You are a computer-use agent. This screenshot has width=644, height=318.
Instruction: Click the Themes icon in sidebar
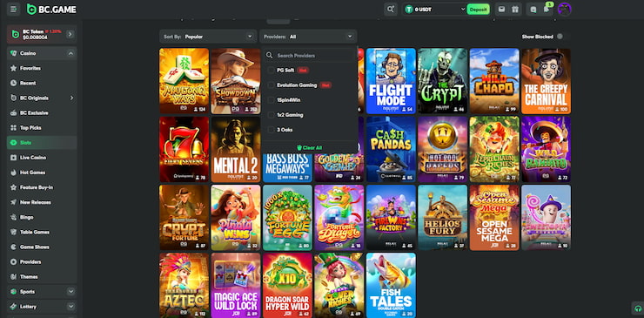(x=14, y=277)
